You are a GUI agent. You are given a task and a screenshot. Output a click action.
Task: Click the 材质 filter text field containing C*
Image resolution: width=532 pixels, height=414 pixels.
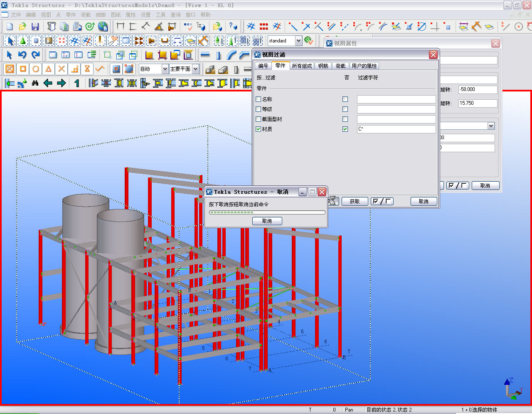[x=396, y=129]
